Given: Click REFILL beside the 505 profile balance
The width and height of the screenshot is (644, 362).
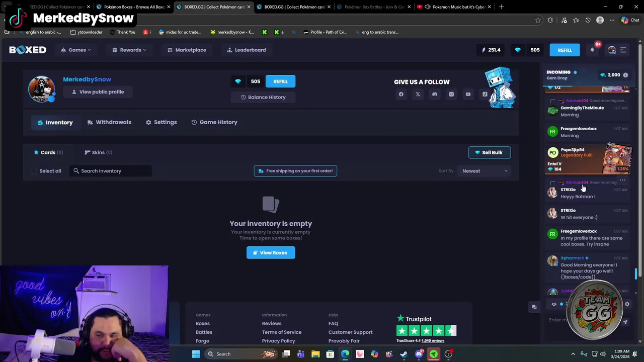Looking at the screenshot, I should [x=280, y=81].
